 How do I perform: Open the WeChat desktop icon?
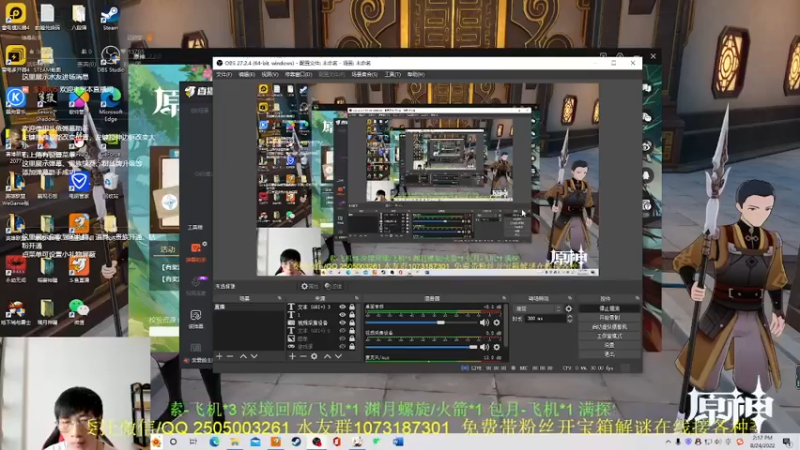tap(79, 312)
